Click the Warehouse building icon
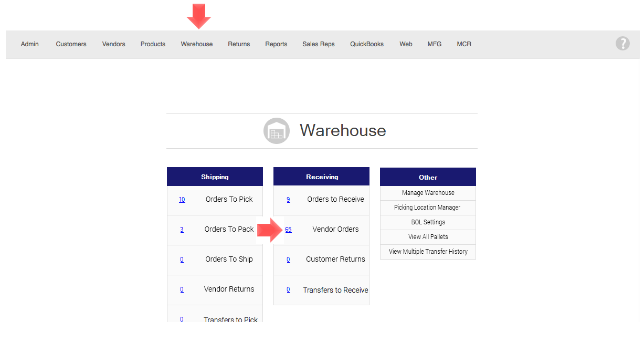Screen dimensions: 644x362 pos(276,131)
